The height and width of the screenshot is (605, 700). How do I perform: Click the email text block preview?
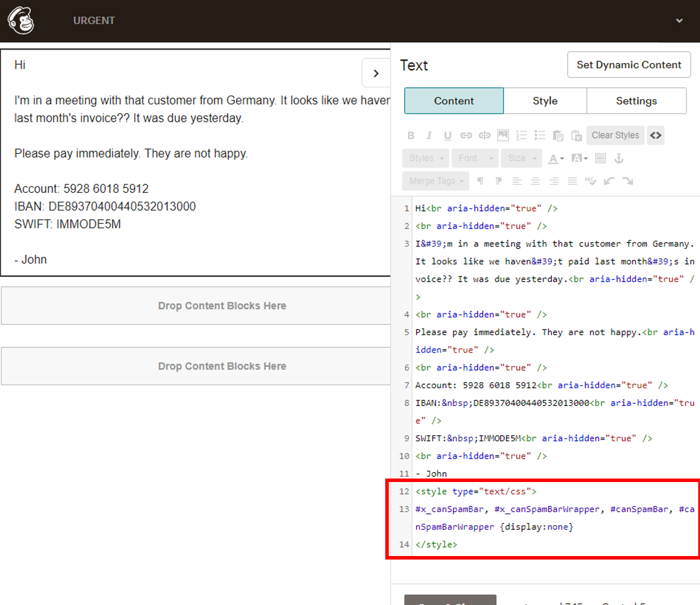[x=195, y=163]
